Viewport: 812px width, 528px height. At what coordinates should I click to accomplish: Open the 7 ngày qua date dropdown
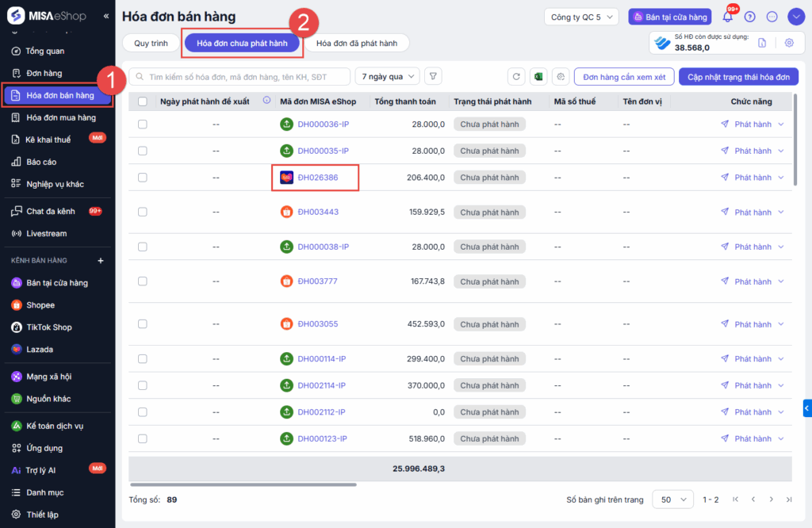click(388, 77)
